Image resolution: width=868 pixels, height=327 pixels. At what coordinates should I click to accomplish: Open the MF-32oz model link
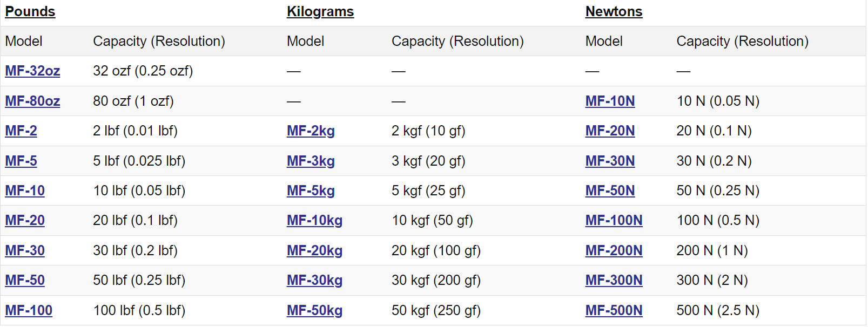[x=32, y=71]
